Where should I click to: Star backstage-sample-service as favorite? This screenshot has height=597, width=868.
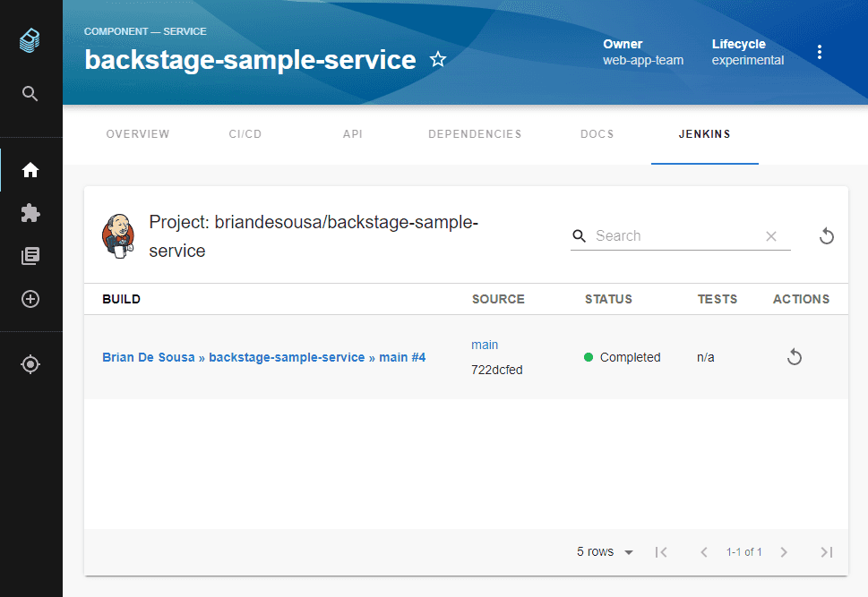click(438, 59)
